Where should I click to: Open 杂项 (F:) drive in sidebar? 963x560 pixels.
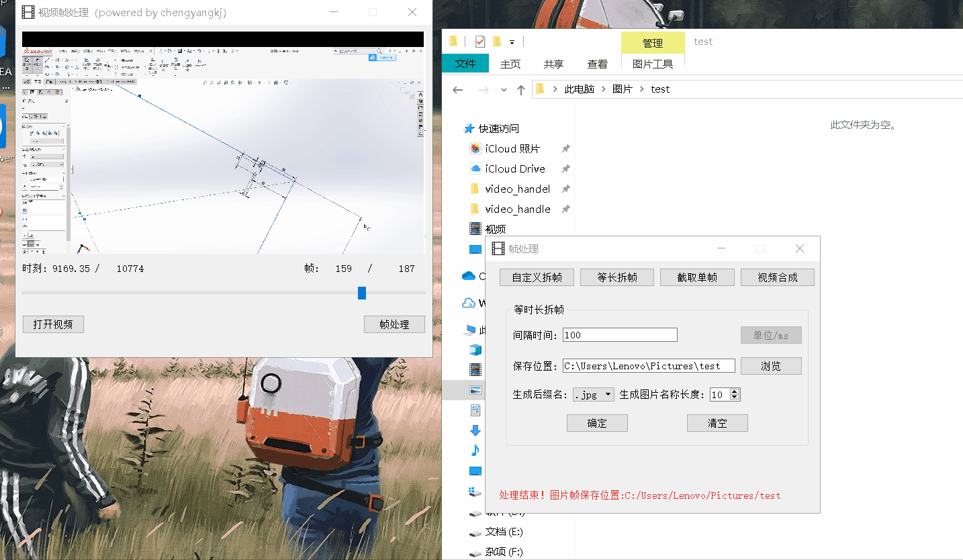pos(504,552)
